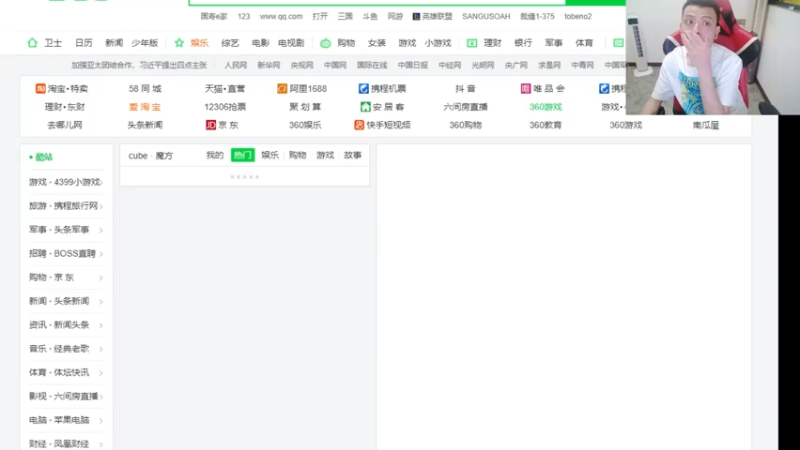Open the 12306抢票 link
The height and width of the screenshot is (450, 800).
[x=225, y=107]
